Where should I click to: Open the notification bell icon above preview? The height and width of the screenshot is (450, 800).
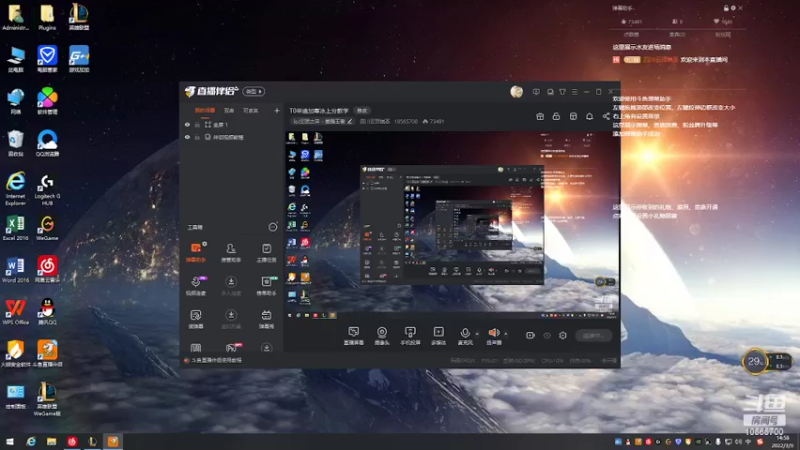coord(589,117)
